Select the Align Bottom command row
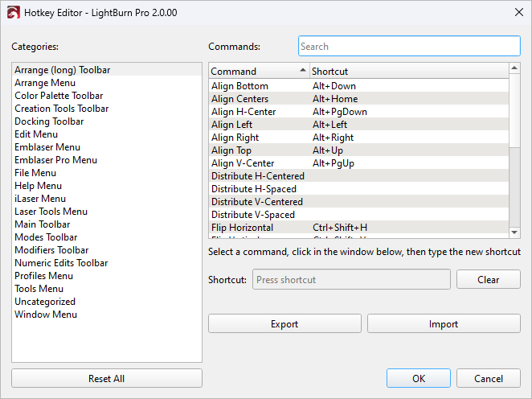This screenshot has width=532, height=399. point(239,86)
